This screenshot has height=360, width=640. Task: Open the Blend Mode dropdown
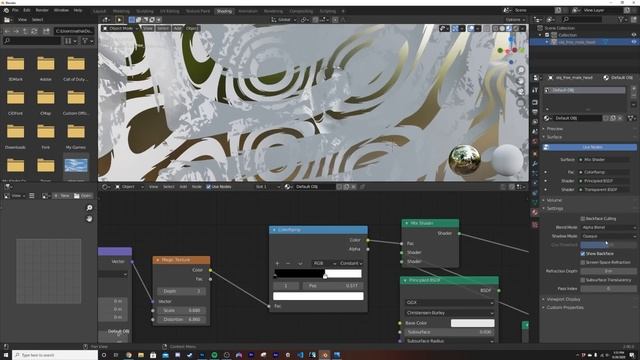609,227
